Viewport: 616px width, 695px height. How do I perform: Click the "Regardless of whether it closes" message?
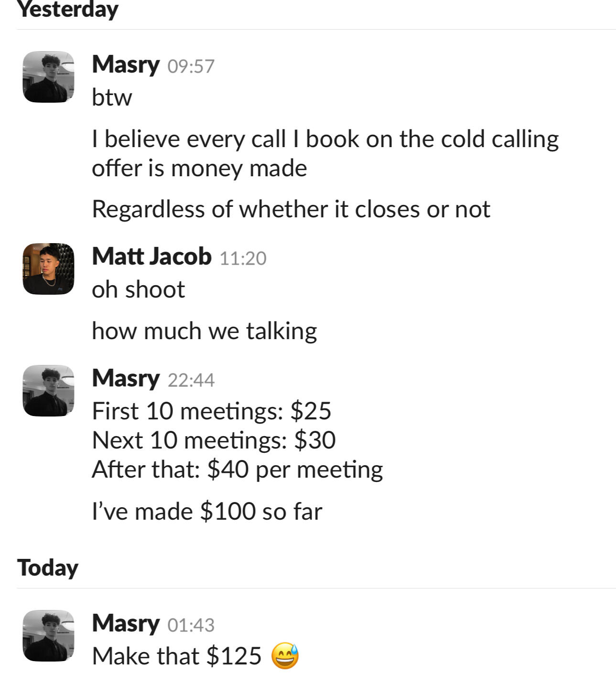click(291, 209)
